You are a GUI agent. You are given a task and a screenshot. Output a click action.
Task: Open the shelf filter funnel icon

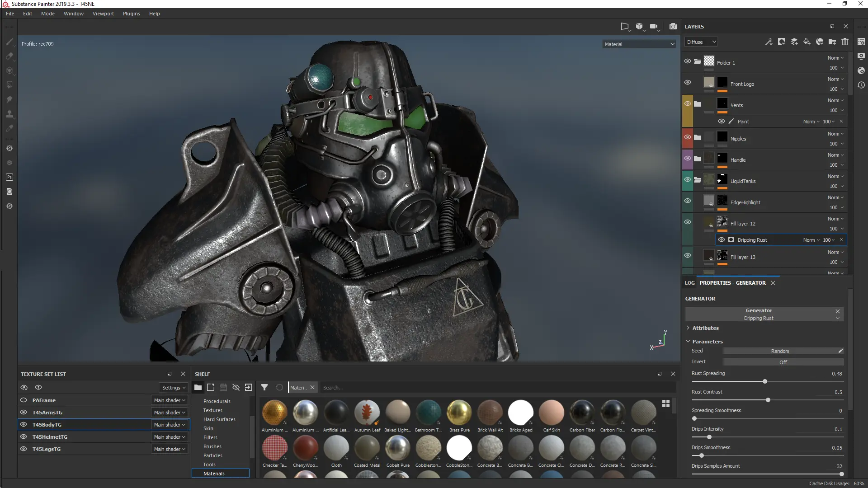click(264, 387)
